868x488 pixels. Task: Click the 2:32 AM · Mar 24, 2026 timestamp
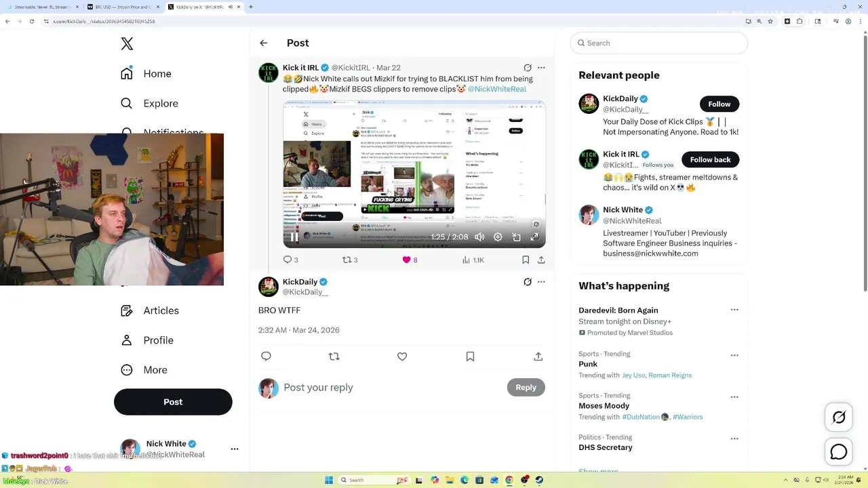(x=299, y=330)
